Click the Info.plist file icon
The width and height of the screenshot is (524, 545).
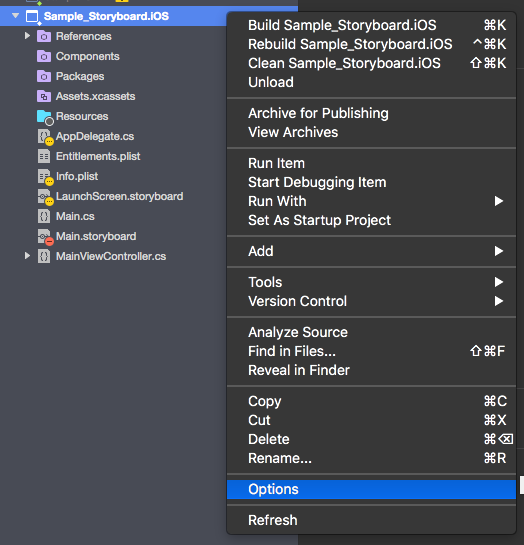point(45,177)
